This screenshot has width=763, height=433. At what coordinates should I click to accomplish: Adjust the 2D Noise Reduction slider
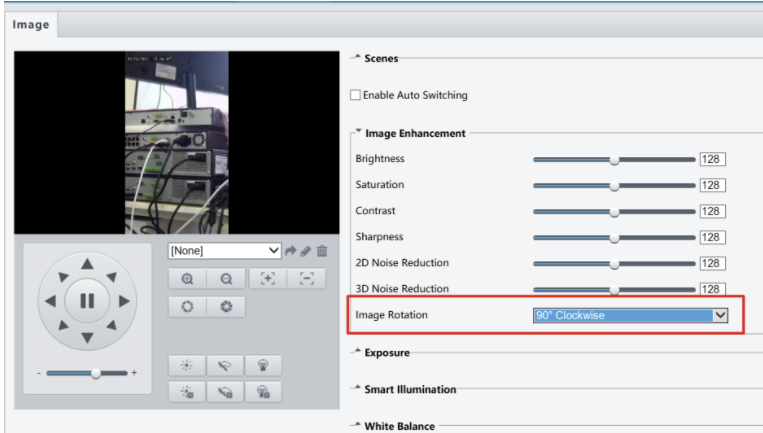click(615, 264)
